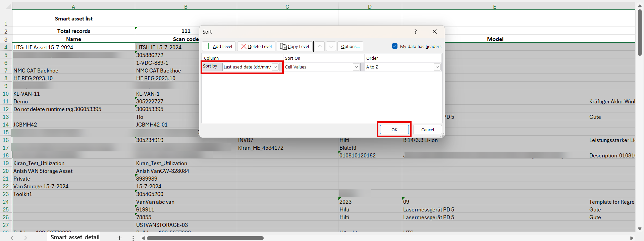Go to next sheet arrow
Viewport: 644px width, 241px height.
click(25, 238)
